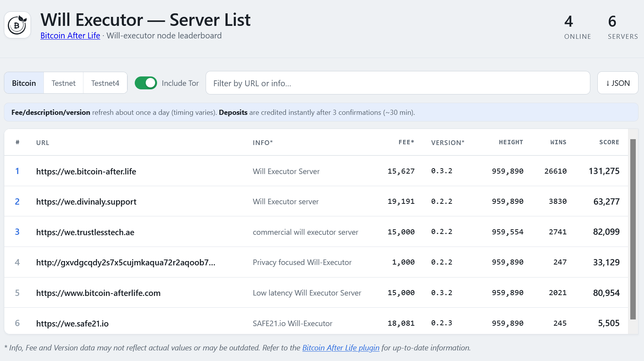Screen dimensions: 644x361
Task: Click the commercial will executor server info
Action: pos(306,232)
